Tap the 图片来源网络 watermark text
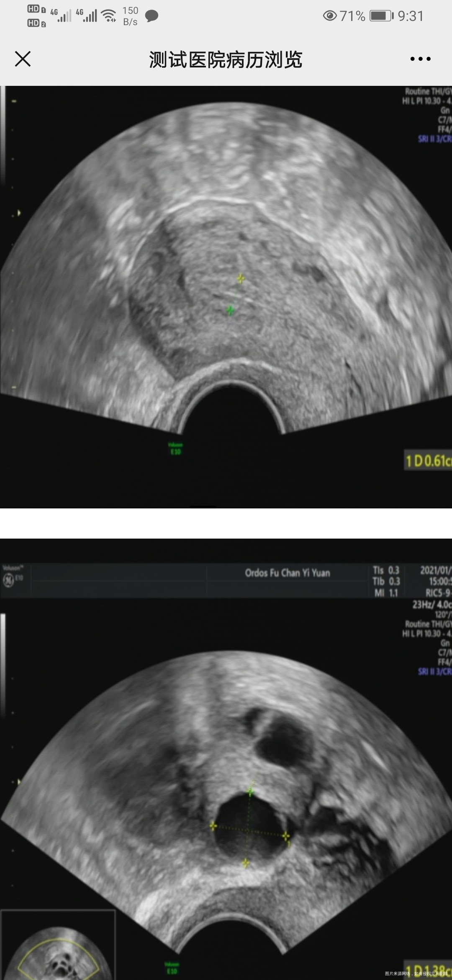Screen dimensions: 452x980 pyautogui.click(x=416, y=973)
